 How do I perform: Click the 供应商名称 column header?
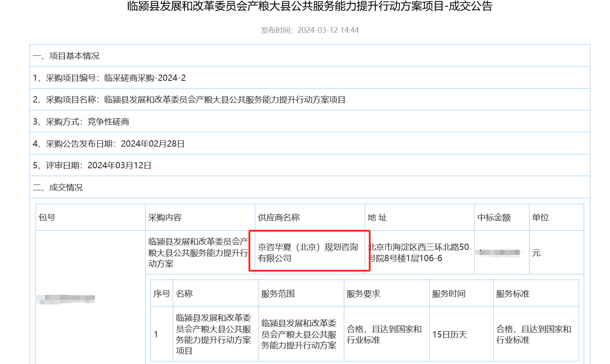(310, 217)
